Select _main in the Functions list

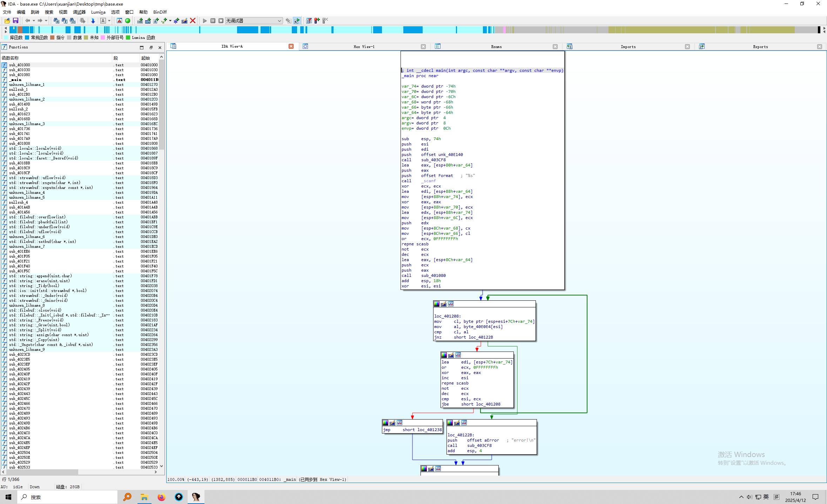(x=16, y=80)
